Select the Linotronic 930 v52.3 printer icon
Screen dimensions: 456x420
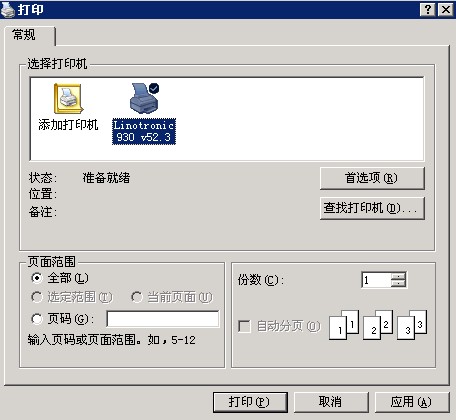(x=144, y=98)
